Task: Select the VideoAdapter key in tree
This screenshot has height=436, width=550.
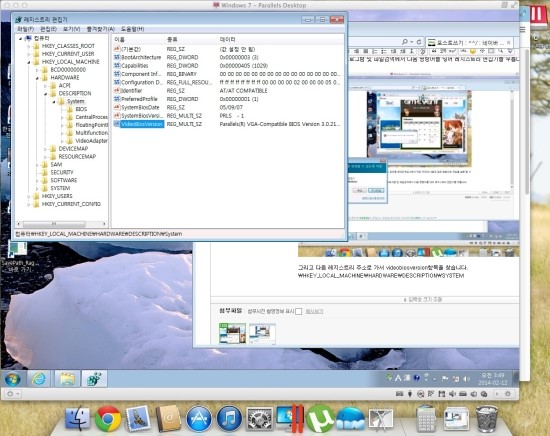Action: point(91,141)
